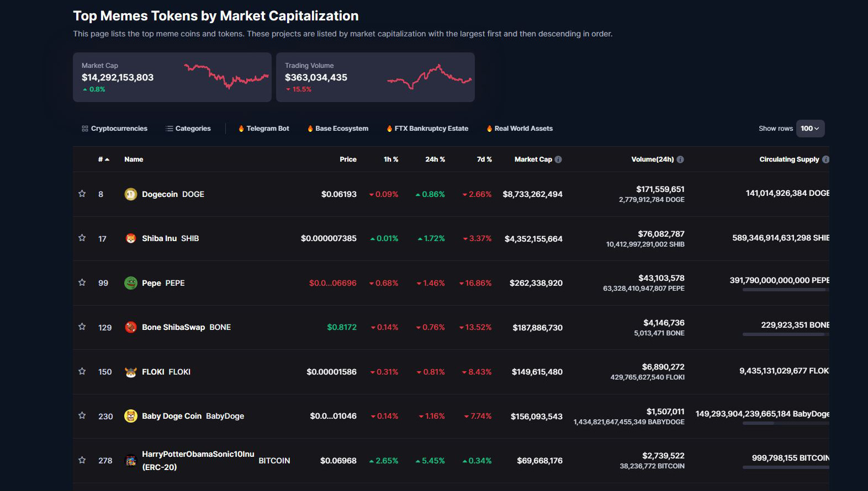This screenshot has height=491, width=868.
Task: Open the Cryptocurrencies tab
Action: [115, 129]
